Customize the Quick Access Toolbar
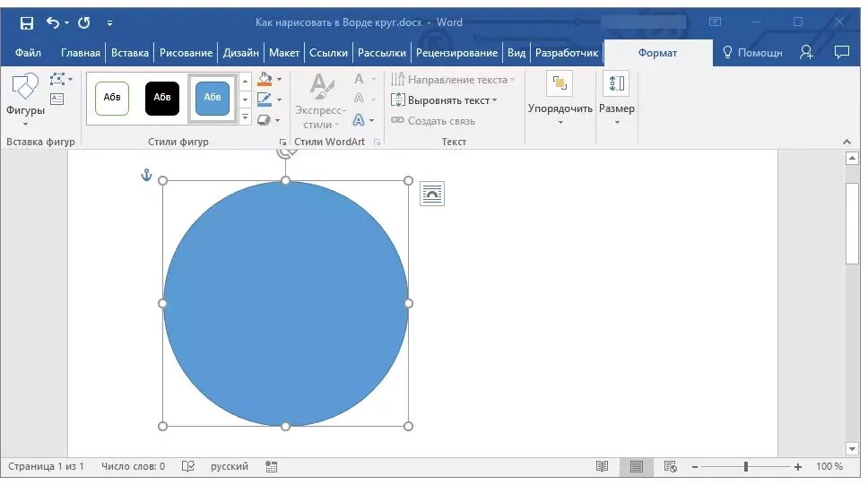Image resolution: width=868 pixels, height=485 pixels. coord(109,23)
